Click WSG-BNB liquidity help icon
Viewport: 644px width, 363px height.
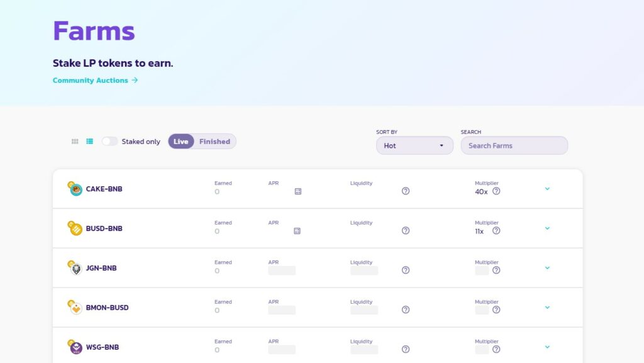[x=406, y=349]
